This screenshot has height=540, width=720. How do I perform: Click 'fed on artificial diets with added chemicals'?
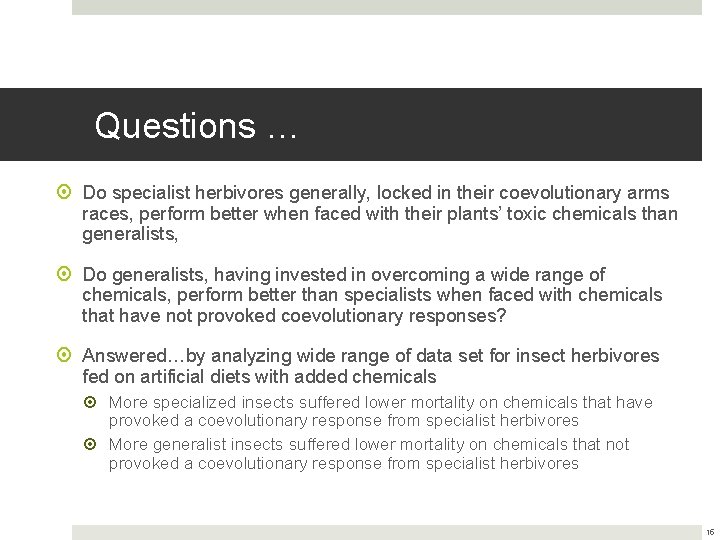pos(259,377)
